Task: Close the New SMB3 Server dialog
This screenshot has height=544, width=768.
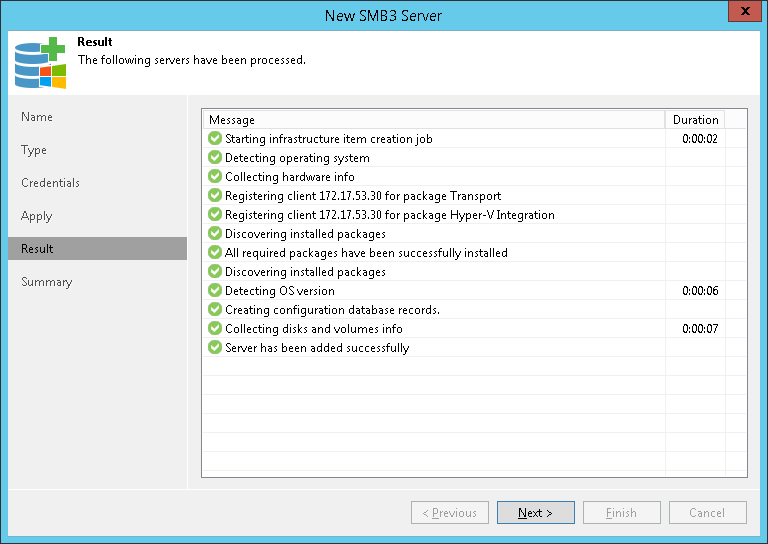Action: [745, 11]
